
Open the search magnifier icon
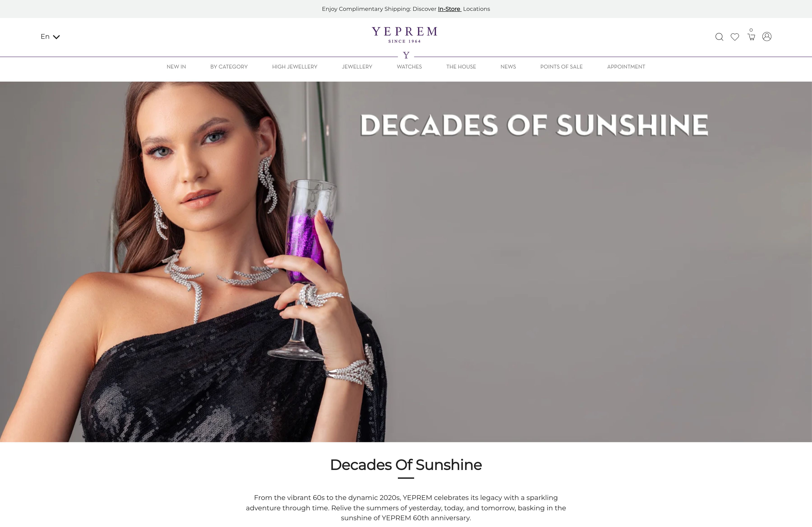coord(719,37)
